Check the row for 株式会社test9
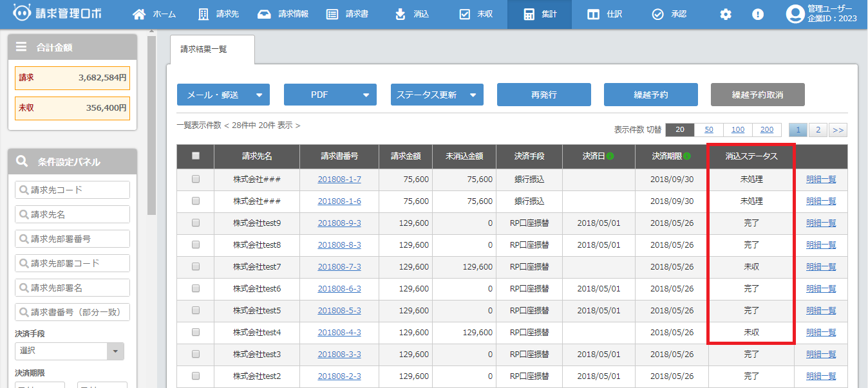Image resolution: width=868 pixels, height=388 pixels. [x=196, y=223]
